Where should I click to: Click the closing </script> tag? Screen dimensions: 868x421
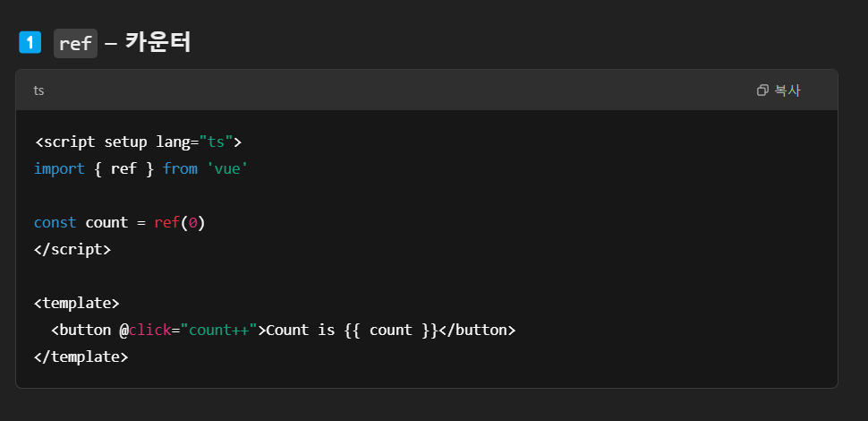pos(72,249)
